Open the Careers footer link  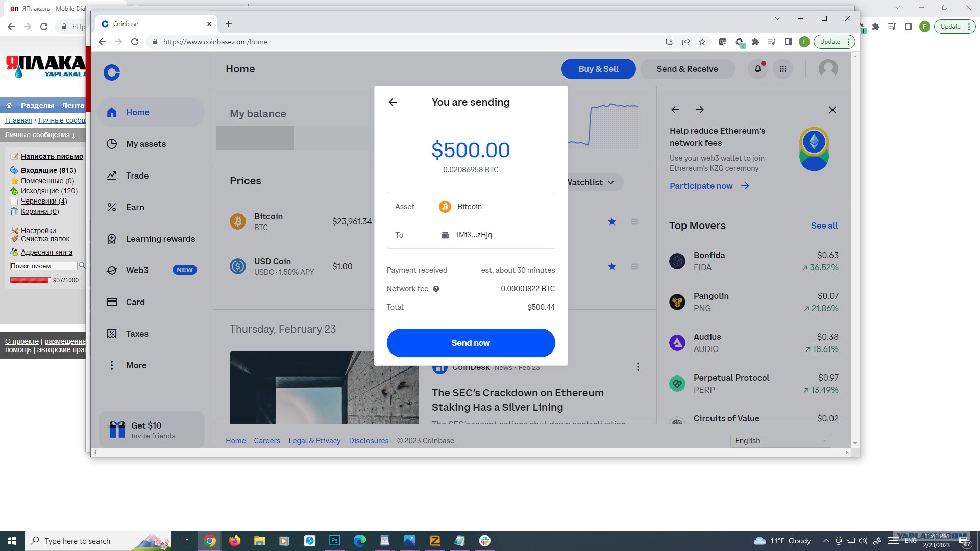click(x=267, y=441)
